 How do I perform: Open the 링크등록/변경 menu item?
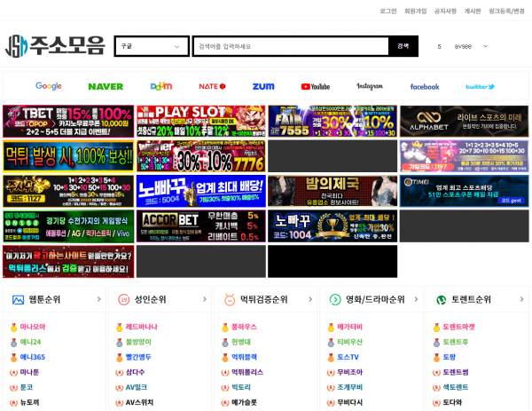coord(506,12)
